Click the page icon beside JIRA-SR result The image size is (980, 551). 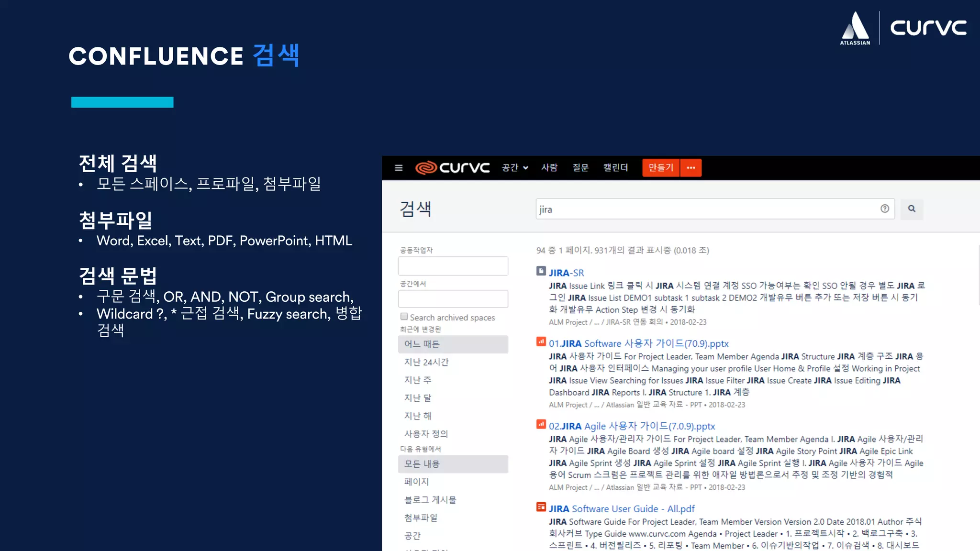(541, 271)
